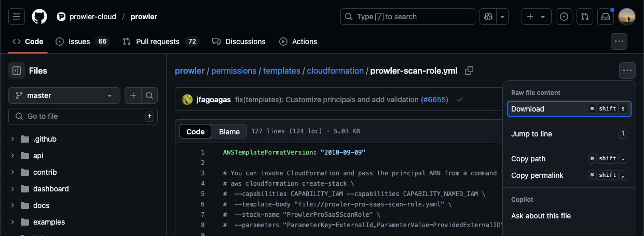Image resolution: width=644 pixels, height=236 pixels.
Task: Open pull request #6655 link
Action: pyautogui.click(x=434, y=99)
